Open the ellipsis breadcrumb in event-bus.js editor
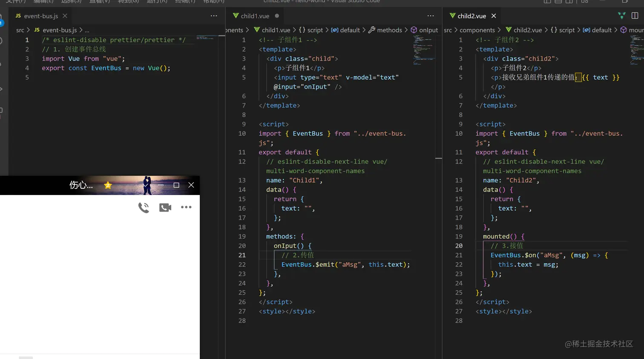Image resolution: width=644 pixels, height=359 pixels. (87, 30)
